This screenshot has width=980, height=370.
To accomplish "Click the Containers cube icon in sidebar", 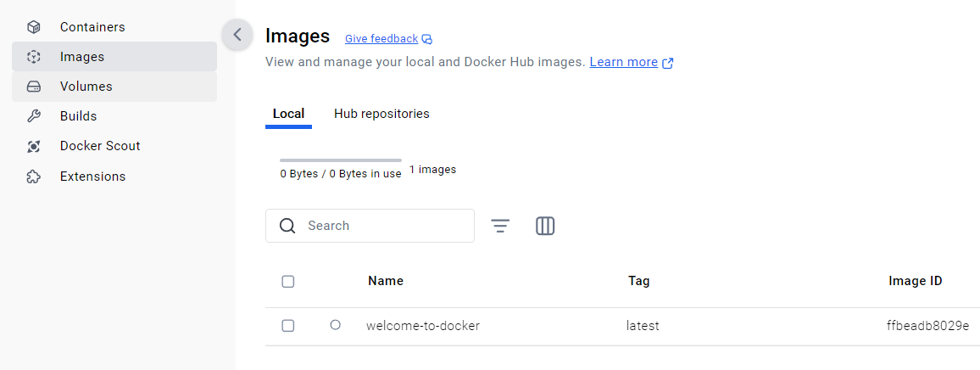I will (x=34, y=27).
